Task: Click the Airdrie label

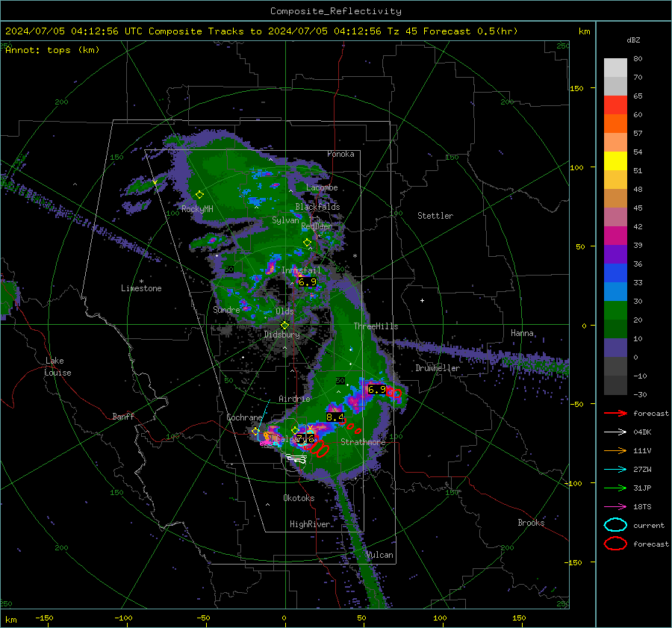Action: point(294,399)
